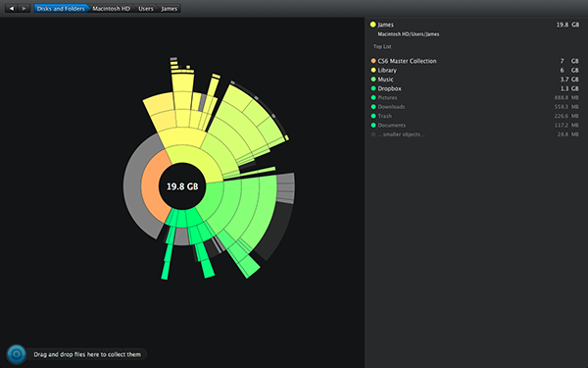Click the 28.8 MB size value
588x368 pixels.
[567, 134]
